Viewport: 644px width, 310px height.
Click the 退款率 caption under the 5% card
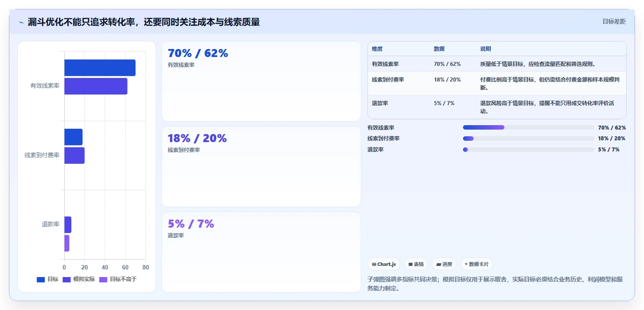click(x=176, y=236)
